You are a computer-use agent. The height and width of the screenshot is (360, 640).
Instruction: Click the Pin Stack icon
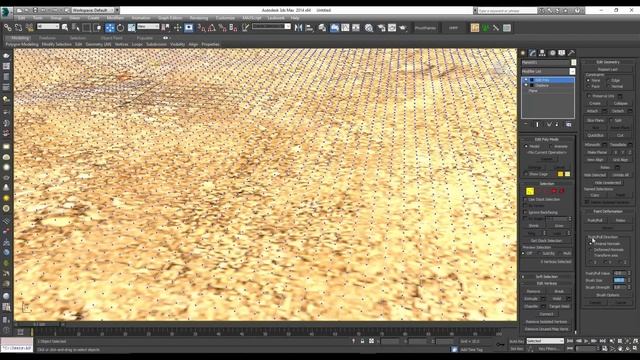(x=526, y=124)
